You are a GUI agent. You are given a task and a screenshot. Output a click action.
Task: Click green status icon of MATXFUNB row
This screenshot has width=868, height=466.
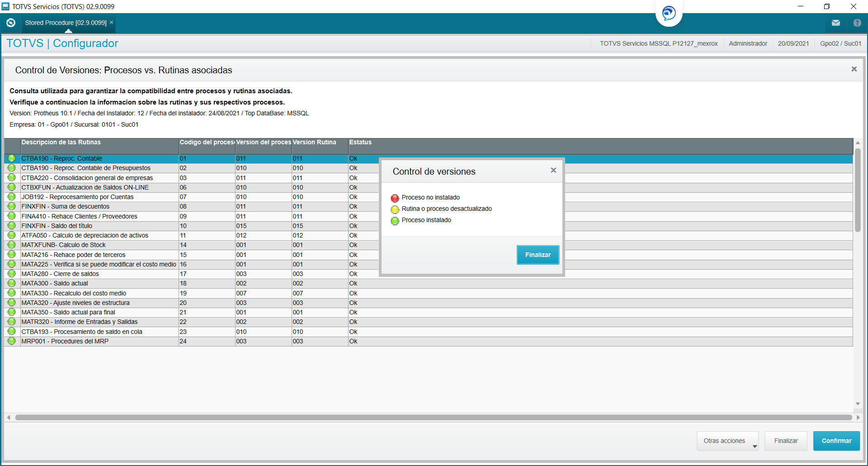(x=12, y=245)
